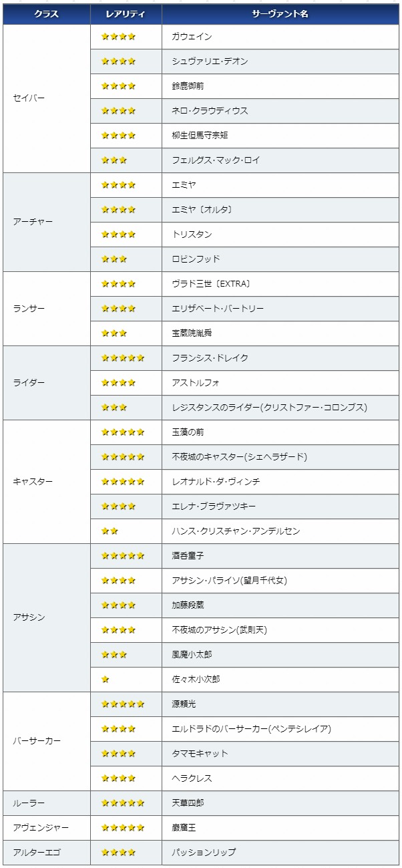Image resolution: width=402 pixels, height=868 pixels.
Task: Click the servant name 源頼光
Action: tap(184, 704)
